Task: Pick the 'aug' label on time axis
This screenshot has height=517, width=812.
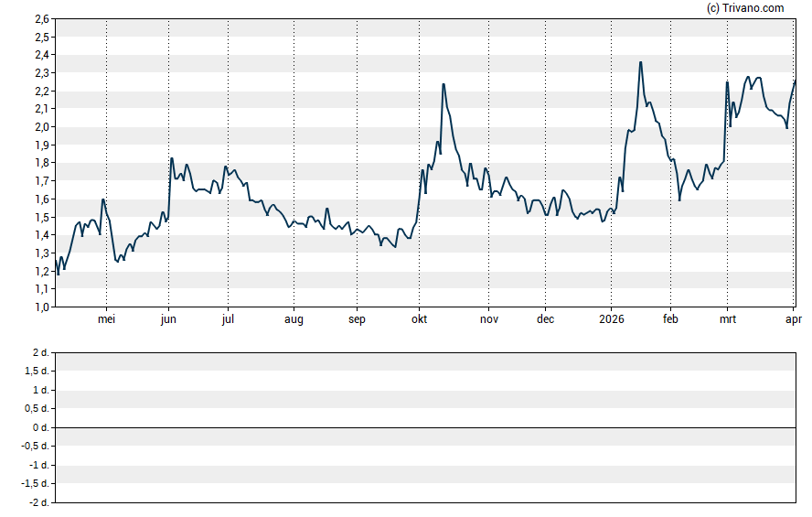Action: [294, 319]
